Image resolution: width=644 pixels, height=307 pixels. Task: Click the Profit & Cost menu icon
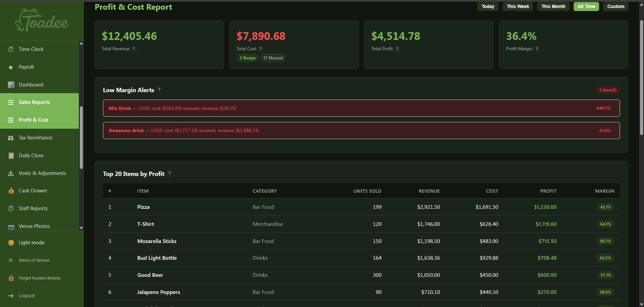pyautogui.click(x=11, y=120)
